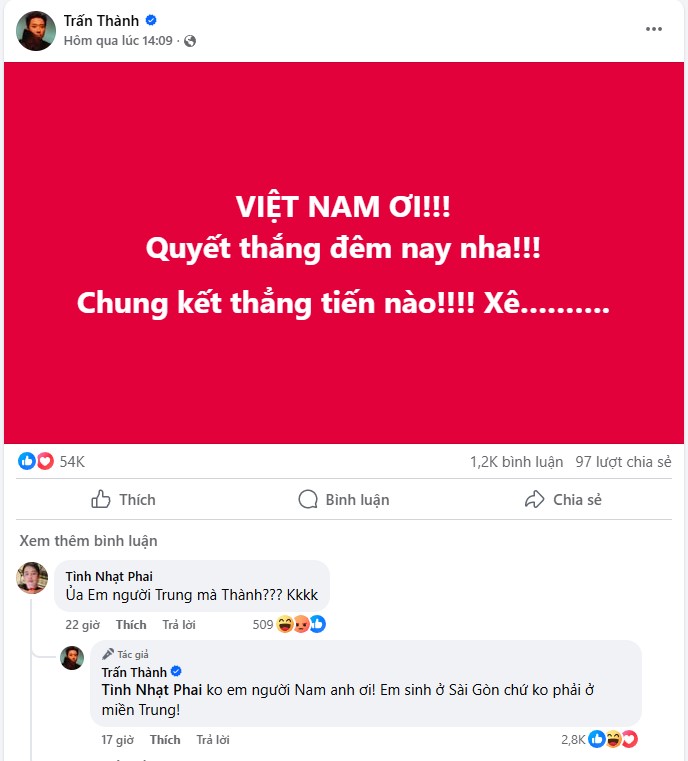The height and width of the screenshot is (761, 688).
Task: Open the 97 lượt chia sẻ list
Action: [623, 462]
